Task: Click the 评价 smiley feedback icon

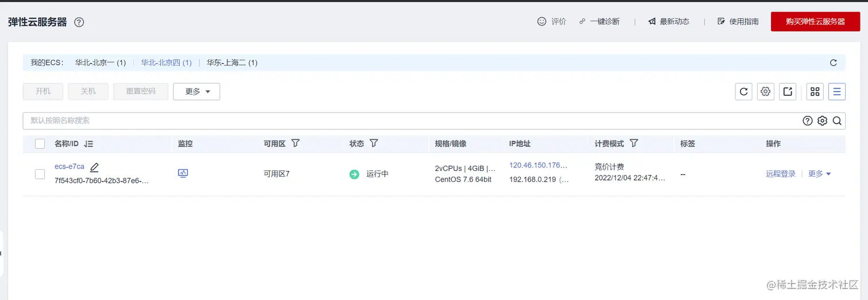Action: point(541,21)
